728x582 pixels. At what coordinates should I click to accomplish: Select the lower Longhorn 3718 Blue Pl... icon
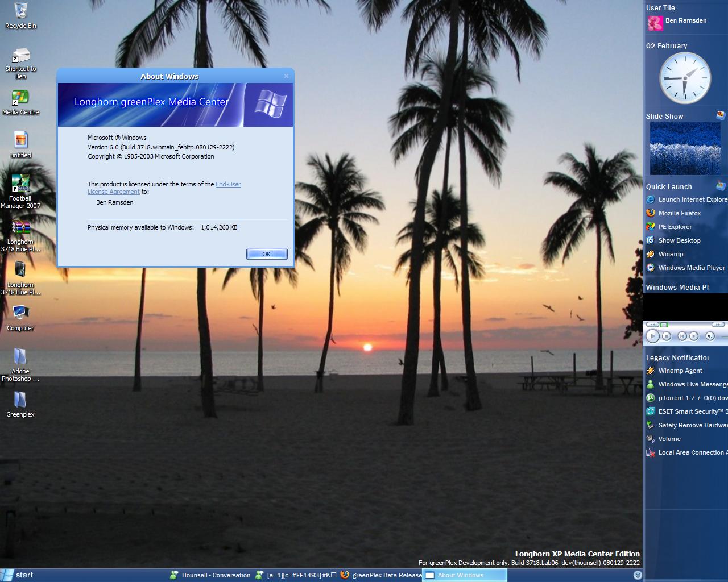20,278
